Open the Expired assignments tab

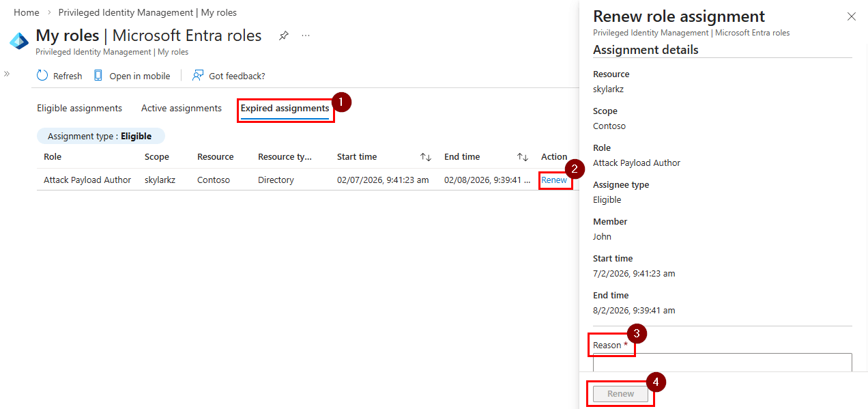point(285,108)
